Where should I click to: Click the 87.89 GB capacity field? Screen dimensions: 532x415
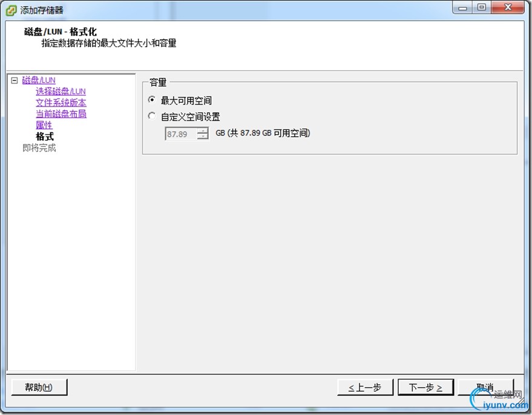[x=181, y=134]
